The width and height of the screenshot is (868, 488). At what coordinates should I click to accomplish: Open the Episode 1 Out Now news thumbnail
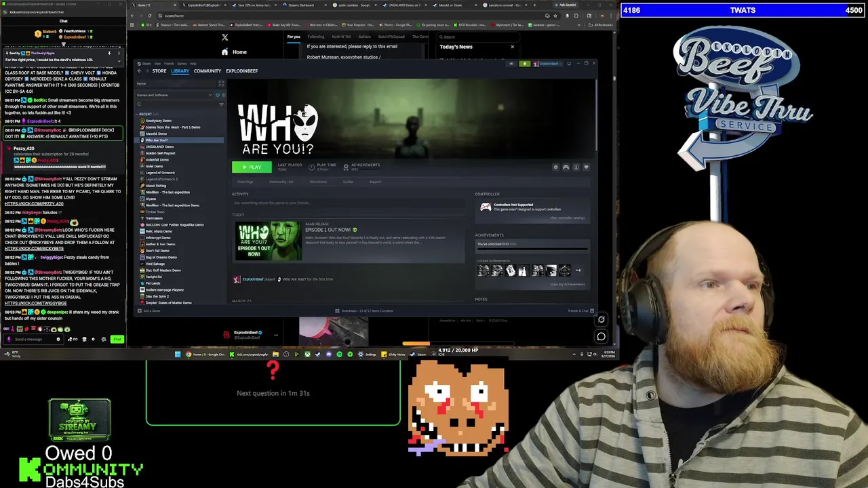coord(268,241)
